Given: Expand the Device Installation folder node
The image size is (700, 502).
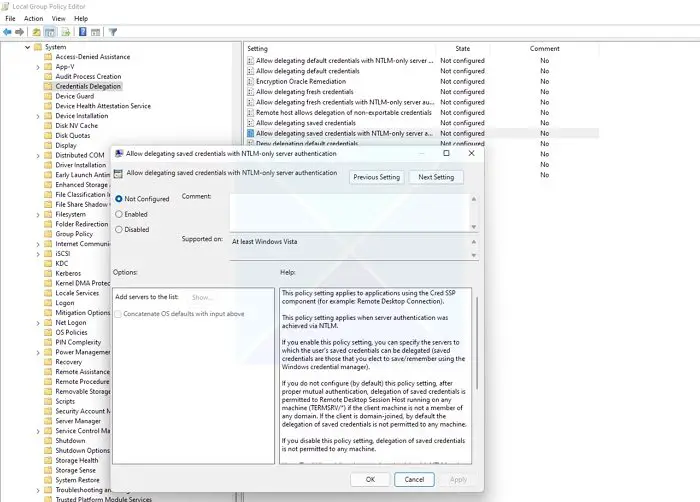Looking at the screenshot, I should coord(38,116).
